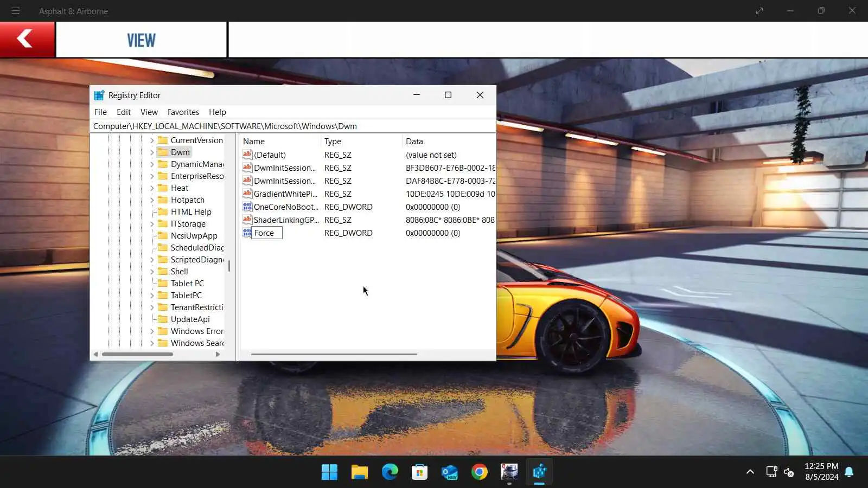Click the Registry Editor taskbar icon
The height and width of the screenshot is (488, 868).
click(x=539, y=472)
